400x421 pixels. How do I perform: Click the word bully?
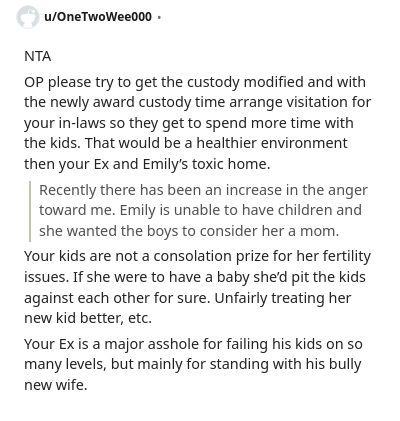pos(345,365)
